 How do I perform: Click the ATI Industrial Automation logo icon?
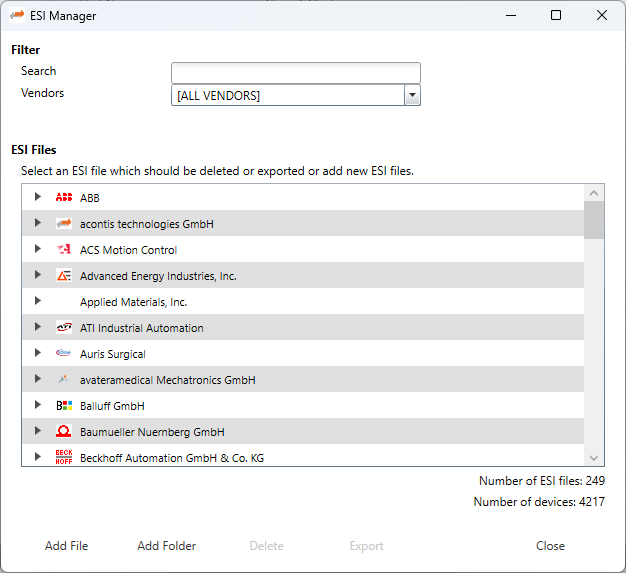point(64,327)
